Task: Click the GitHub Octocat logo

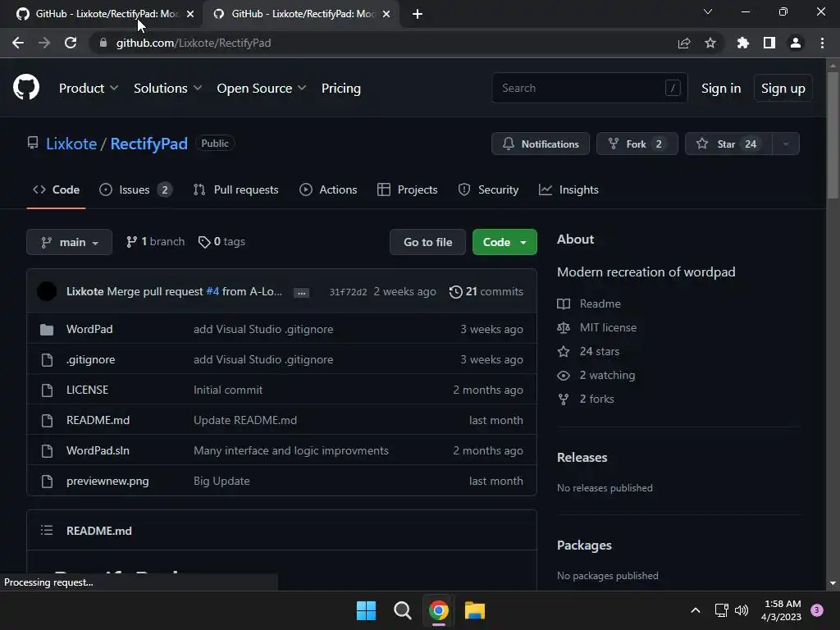Action: click(25, 88)
